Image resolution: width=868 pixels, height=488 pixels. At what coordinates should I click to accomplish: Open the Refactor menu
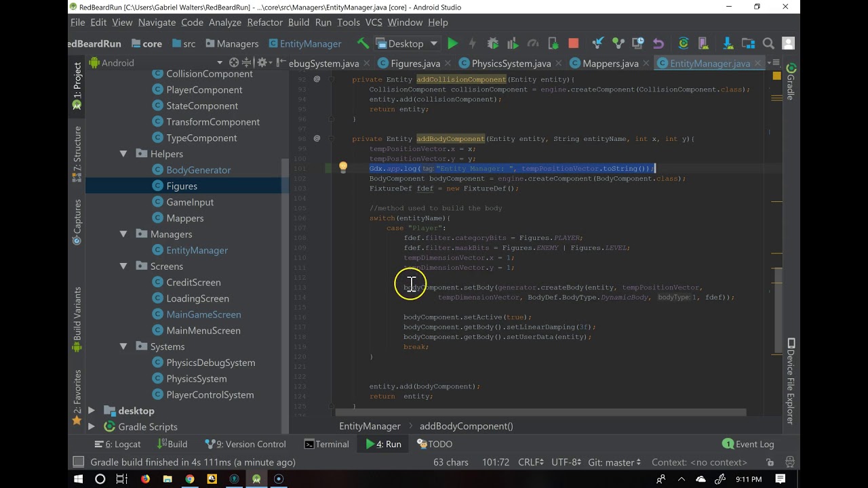click(x=264, y=22)
